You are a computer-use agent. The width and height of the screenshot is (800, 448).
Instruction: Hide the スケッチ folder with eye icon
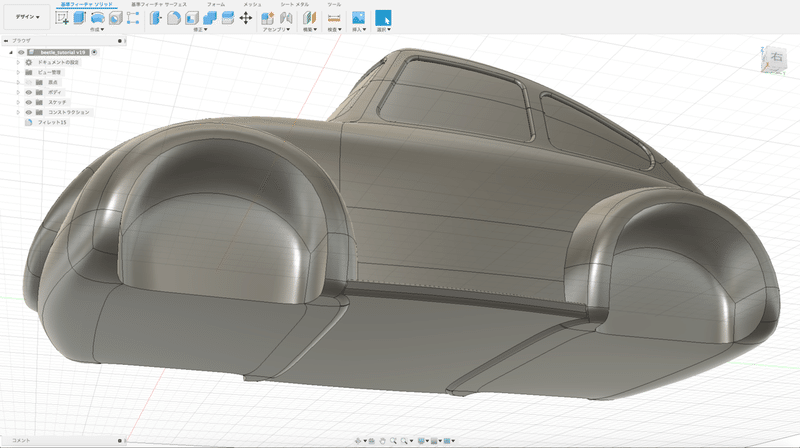click(27, 102)
